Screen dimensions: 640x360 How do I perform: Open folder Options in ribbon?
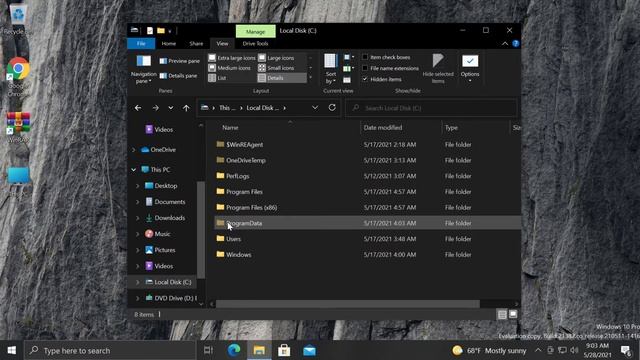coord(470,69)
